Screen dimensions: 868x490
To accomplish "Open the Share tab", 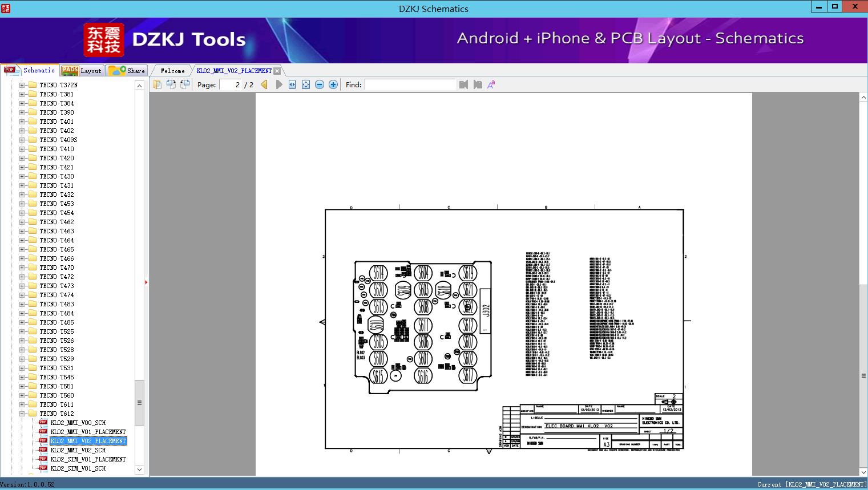I will coord(127,71).
